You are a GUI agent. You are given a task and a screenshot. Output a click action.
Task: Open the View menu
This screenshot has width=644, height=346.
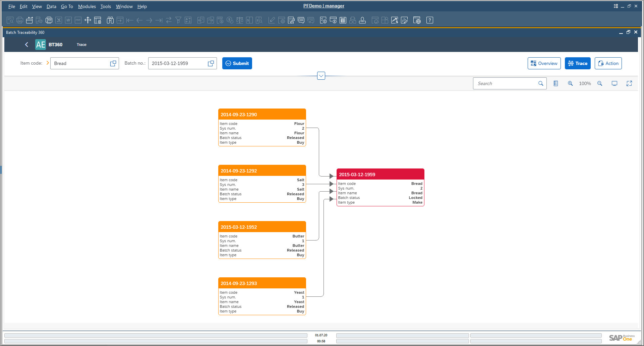coord(37,6)
